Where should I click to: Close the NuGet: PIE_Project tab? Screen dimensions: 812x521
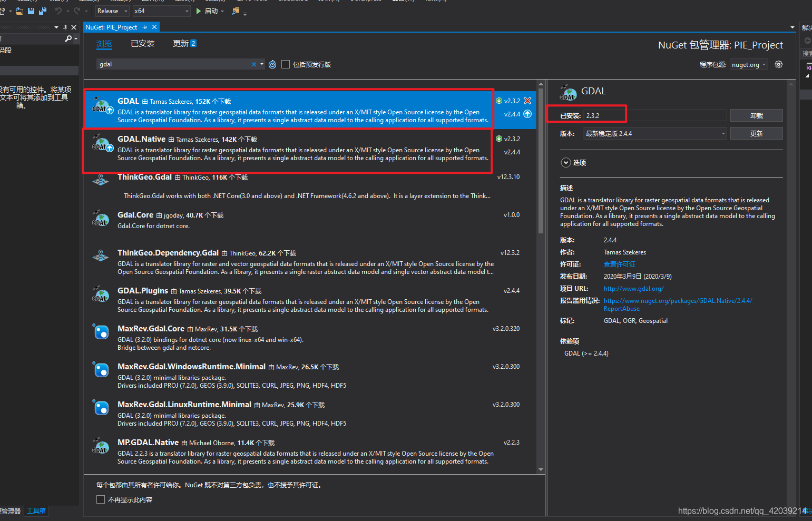pyautogui.click(x=154, y=27)
